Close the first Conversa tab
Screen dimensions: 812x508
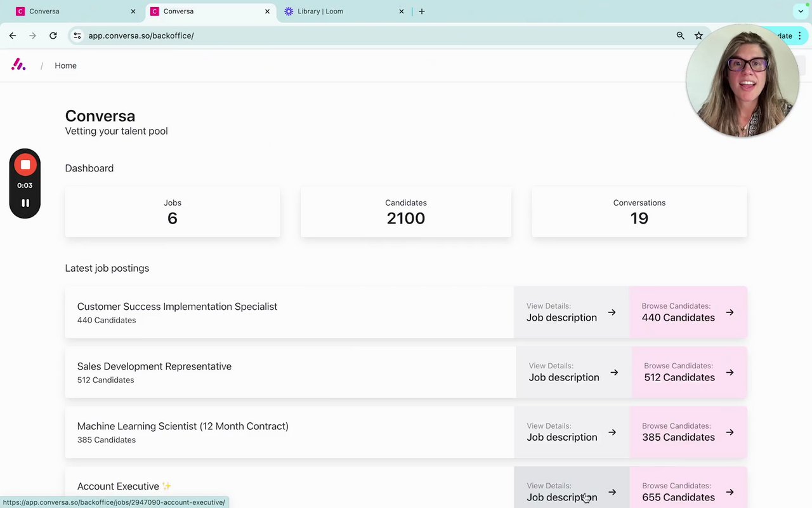click(133, 11)
